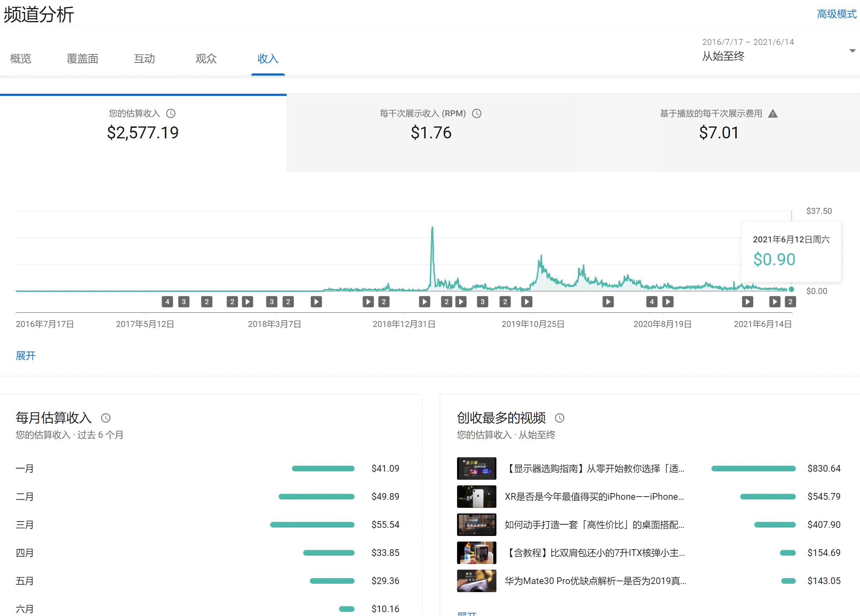Image resolution: width=860 pixels, height=616 pixels.
Task: Click the 三月 revenue bar
Action: [312, 525]
